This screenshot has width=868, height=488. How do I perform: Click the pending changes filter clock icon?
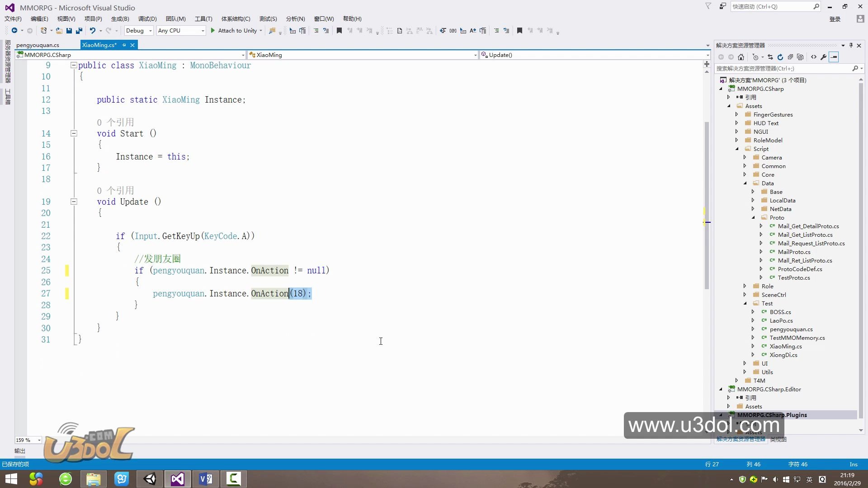click(755, 57)
